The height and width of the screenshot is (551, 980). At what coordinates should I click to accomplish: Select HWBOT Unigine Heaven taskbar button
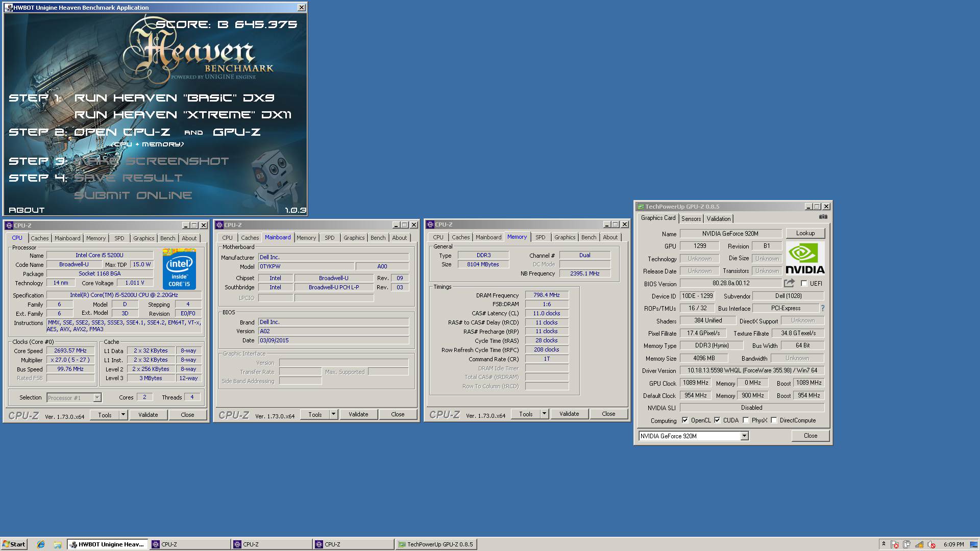(108, 544)
